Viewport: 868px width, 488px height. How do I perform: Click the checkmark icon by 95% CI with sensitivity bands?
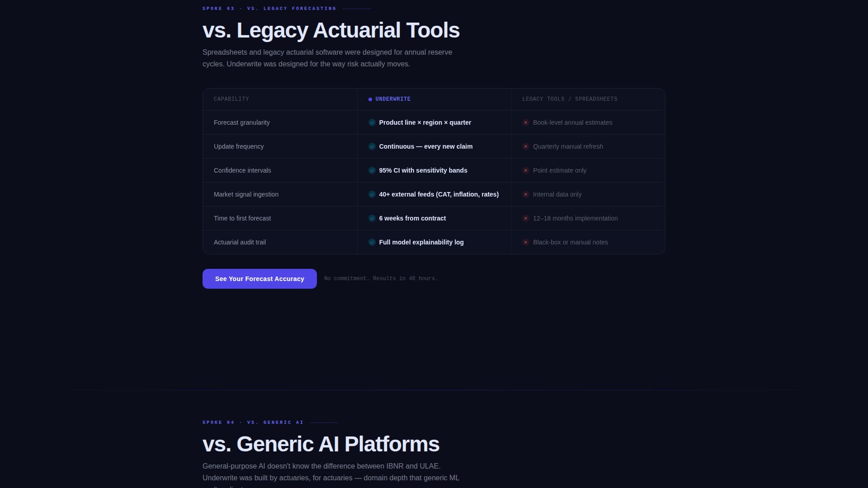click(372, 170)
